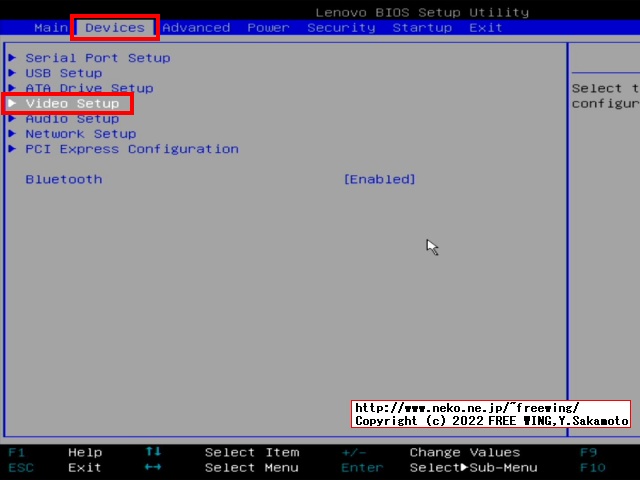Expand ATA Drive Setup arrow
This screenshot has width=640, height=480.
[x=13, y=88]
